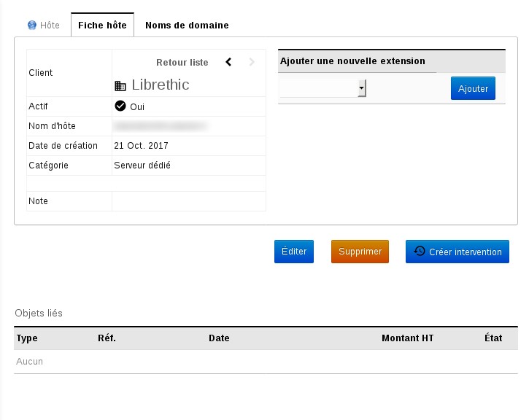Screen dimensions: 529x420
Task: Open the Noms de domaine tab
Action: pos(187,25)
